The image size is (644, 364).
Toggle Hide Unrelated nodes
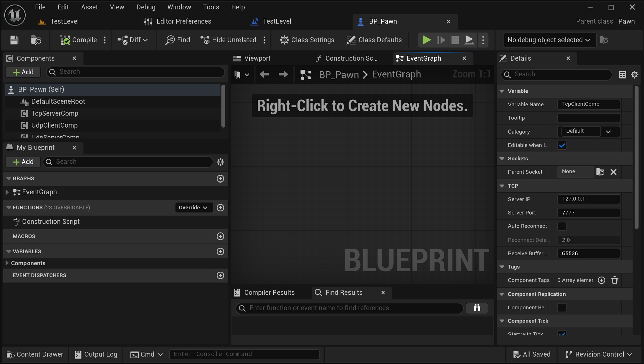(228, 40)
